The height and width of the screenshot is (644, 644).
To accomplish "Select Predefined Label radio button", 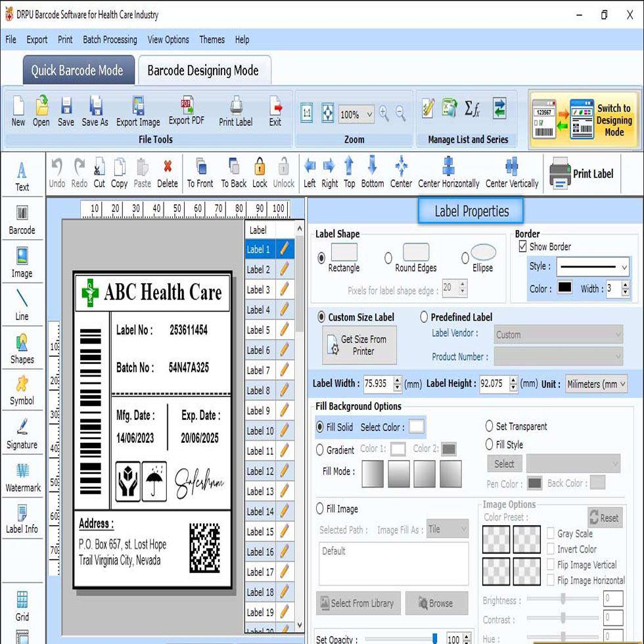I will tap(424, 317).
